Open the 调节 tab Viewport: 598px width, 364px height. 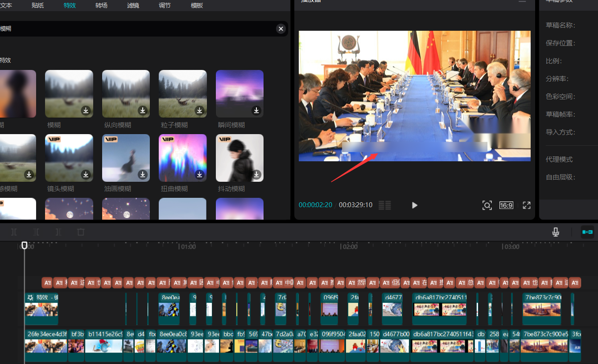[165, 6]
